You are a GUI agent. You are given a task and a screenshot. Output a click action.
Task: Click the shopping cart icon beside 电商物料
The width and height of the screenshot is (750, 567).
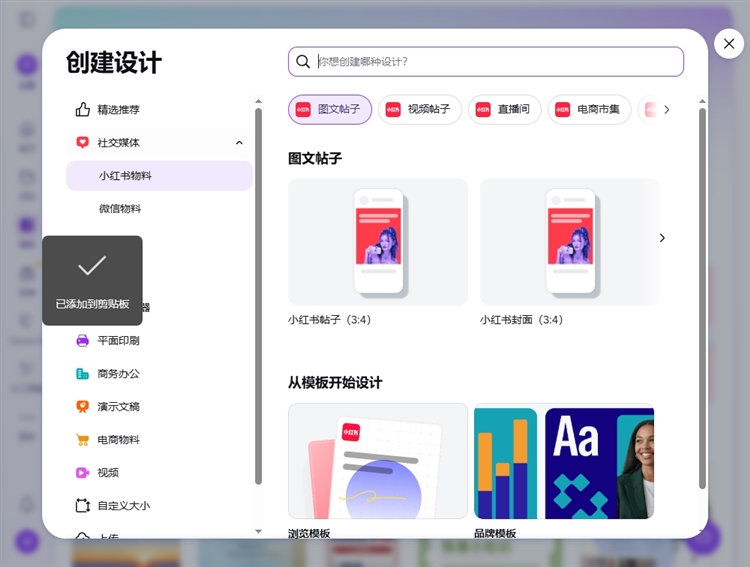[x=82, y=439]
